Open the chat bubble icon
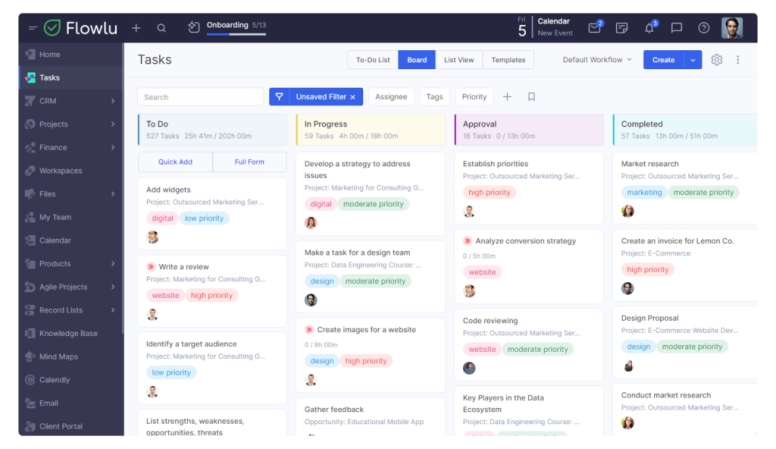Image resolution: width=776 pixels, height=449 pixels. pos(677,28)
